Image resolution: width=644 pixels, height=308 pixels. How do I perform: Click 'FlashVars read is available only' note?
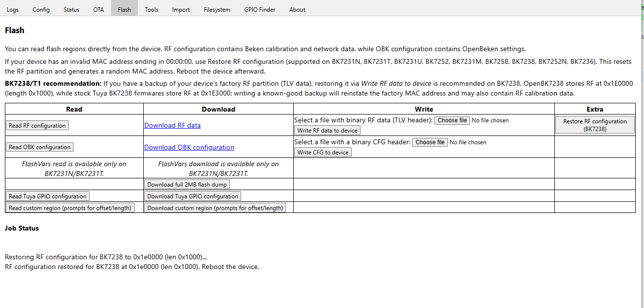(74, 168)
